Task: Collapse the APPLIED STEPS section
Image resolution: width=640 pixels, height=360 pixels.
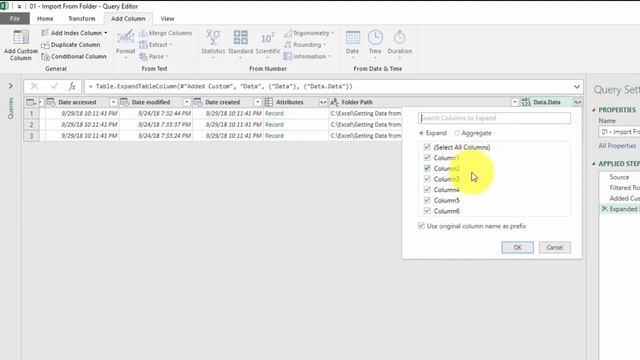Action: click(594, 164)
